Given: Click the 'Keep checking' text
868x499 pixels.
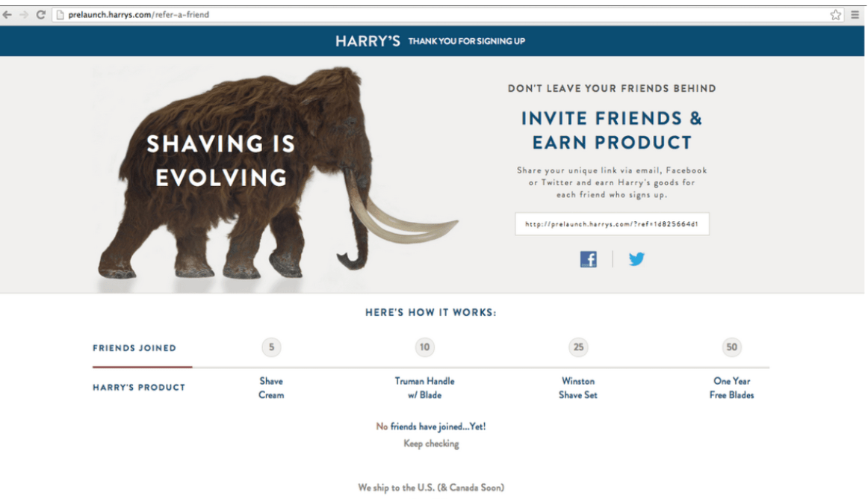Looking at the screenshot, I should tap(431, 444).
